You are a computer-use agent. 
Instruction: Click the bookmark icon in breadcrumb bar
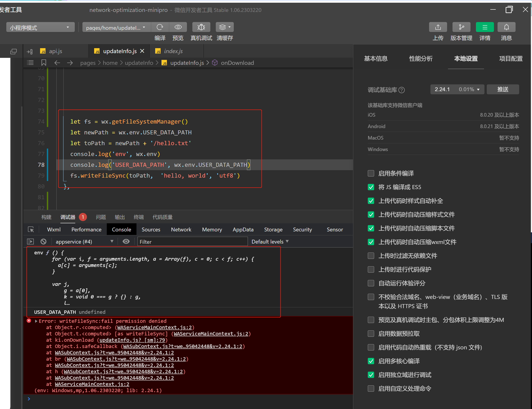tap(44, 63)
